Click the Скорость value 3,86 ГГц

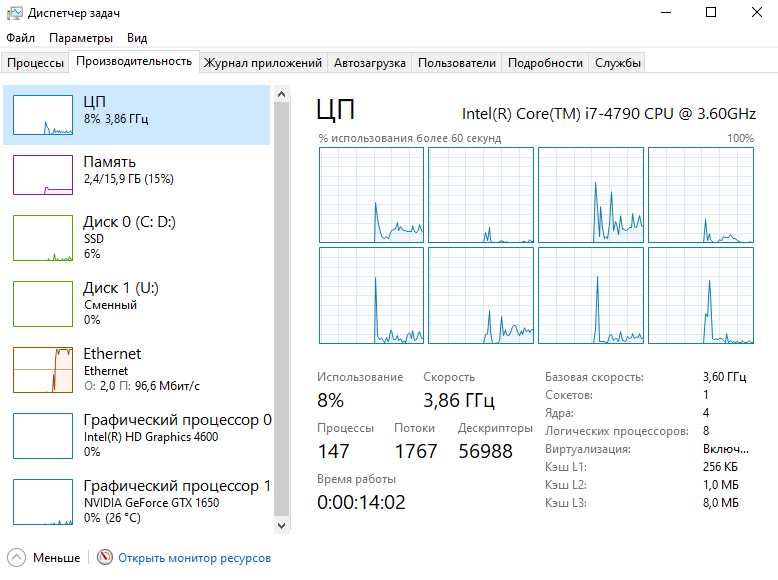pyautogui.click(x=459, y=400)
